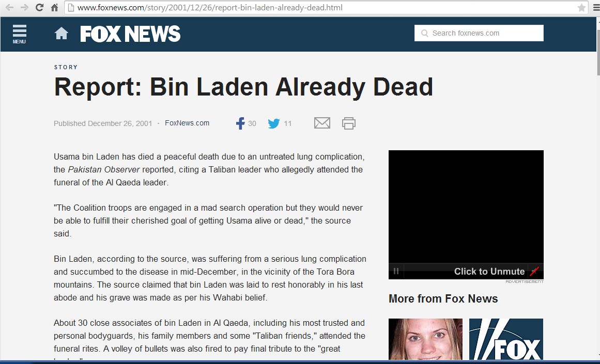This screenshot has width=600, height=364.
Task: Share the story on Twitter
Action: 274,123
